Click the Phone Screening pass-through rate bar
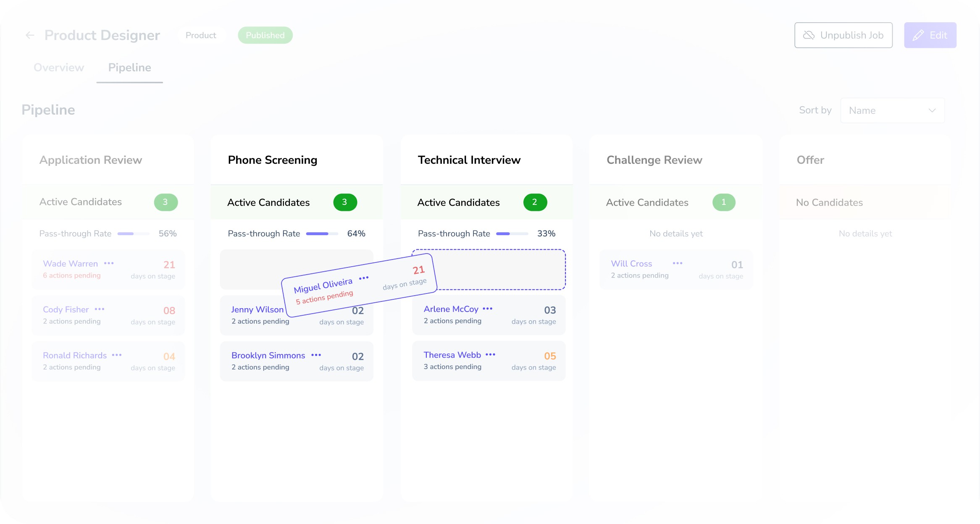The image size is (980, 524). [x=322, y=233]
